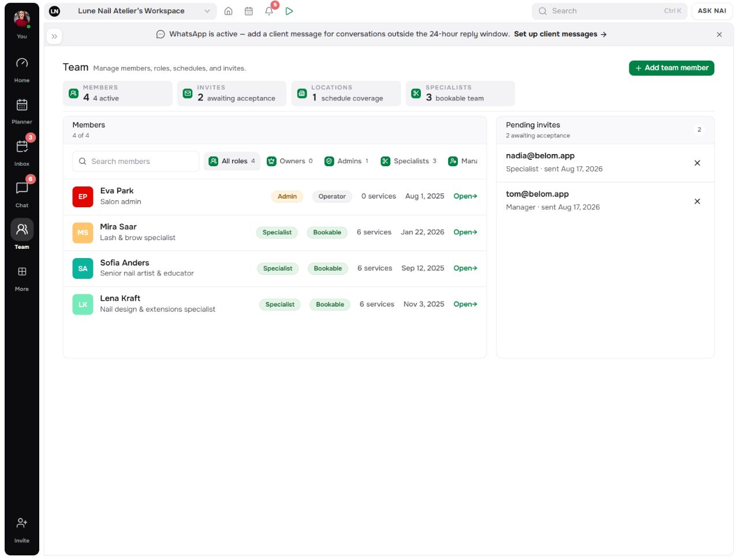The height and width of the screenshot is (560, 739).
Task: Click Lena Kraft's LK avatar
Action: tap(83, 304)
